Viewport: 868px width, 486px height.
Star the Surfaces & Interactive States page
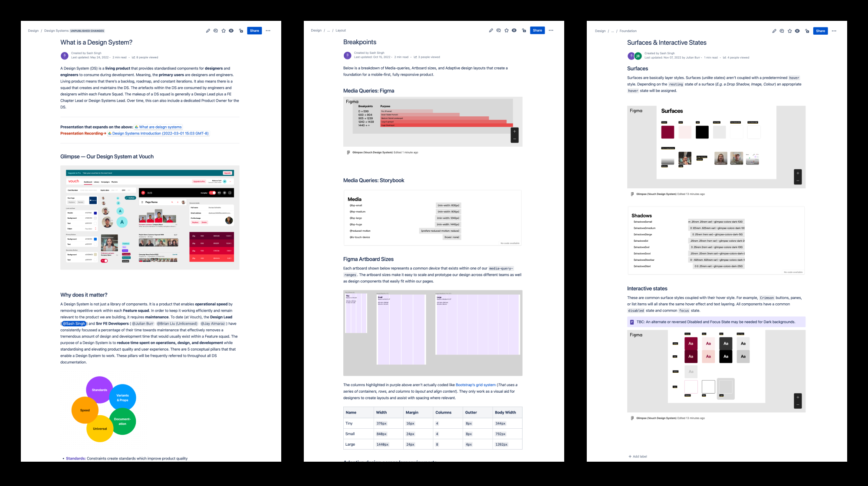pyautogui.click(x=789, y=31)
